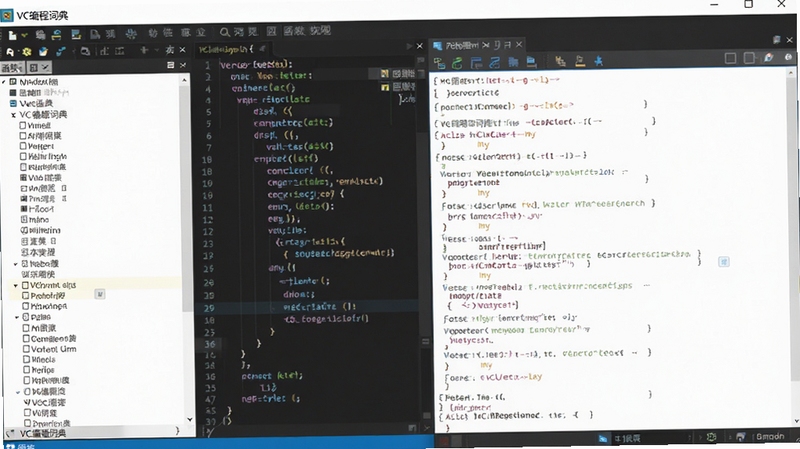Tick the Vatent Urm checkbox
Image resolution: width=800 pixels, height=449 pixels.
coord(27,349)
